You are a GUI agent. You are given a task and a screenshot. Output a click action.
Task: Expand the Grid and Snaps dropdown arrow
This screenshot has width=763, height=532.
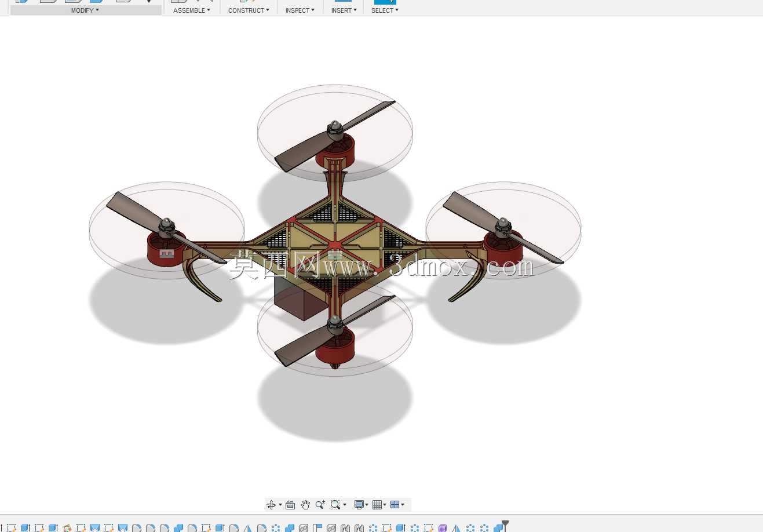tap(385, 505)
